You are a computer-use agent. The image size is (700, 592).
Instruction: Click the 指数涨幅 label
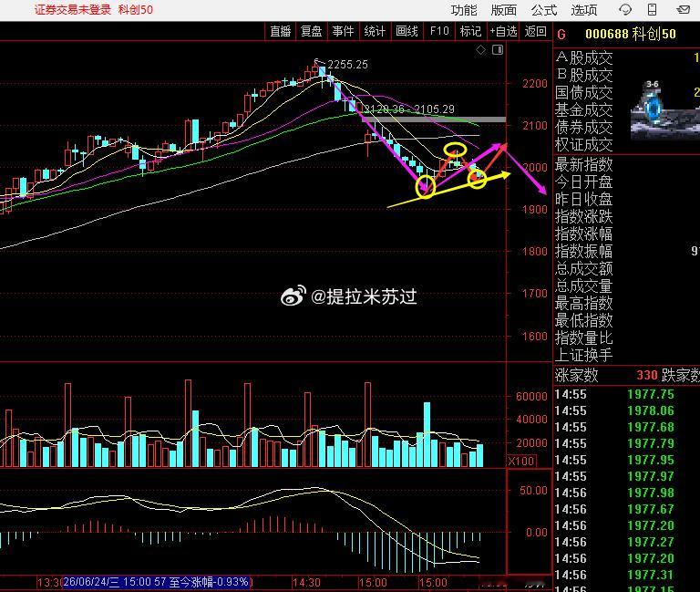click(x=584, y=234)
